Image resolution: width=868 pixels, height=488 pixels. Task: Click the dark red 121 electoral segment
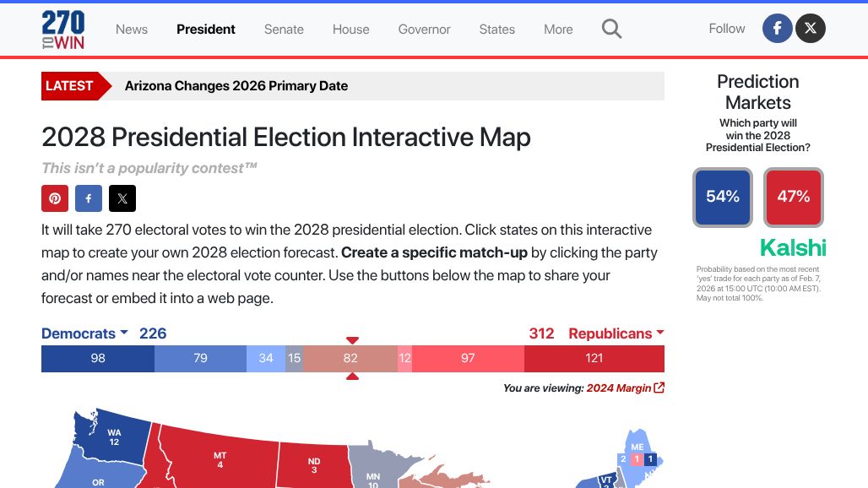point(594,359)
